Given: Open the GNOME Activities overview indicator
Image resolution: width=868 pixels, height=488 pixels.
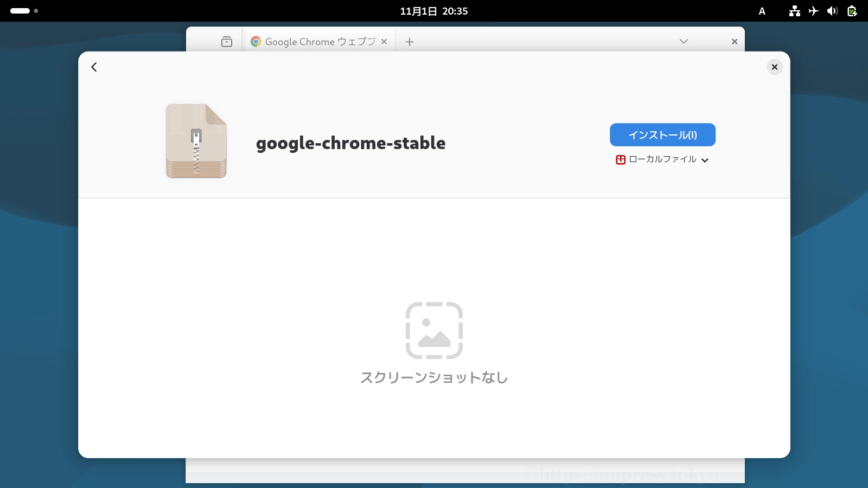Looking at the screenshot, I should (24, 11).
